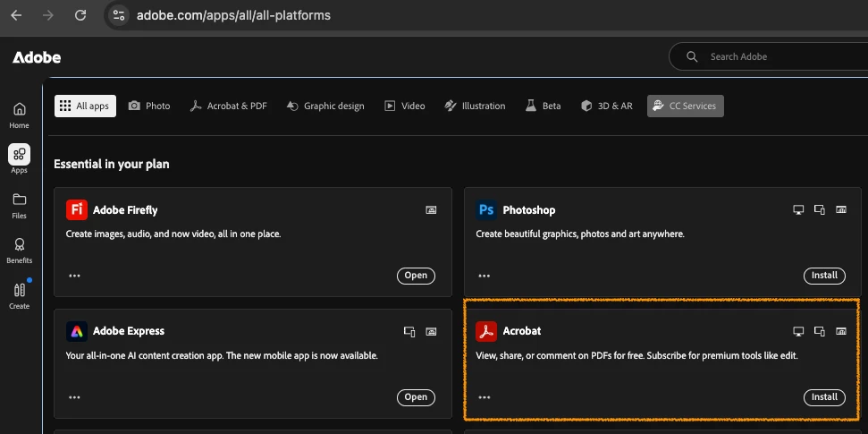Open site information icon beside the URL
Viewport: 868px width, 434px height.
(x=119, y=15)
